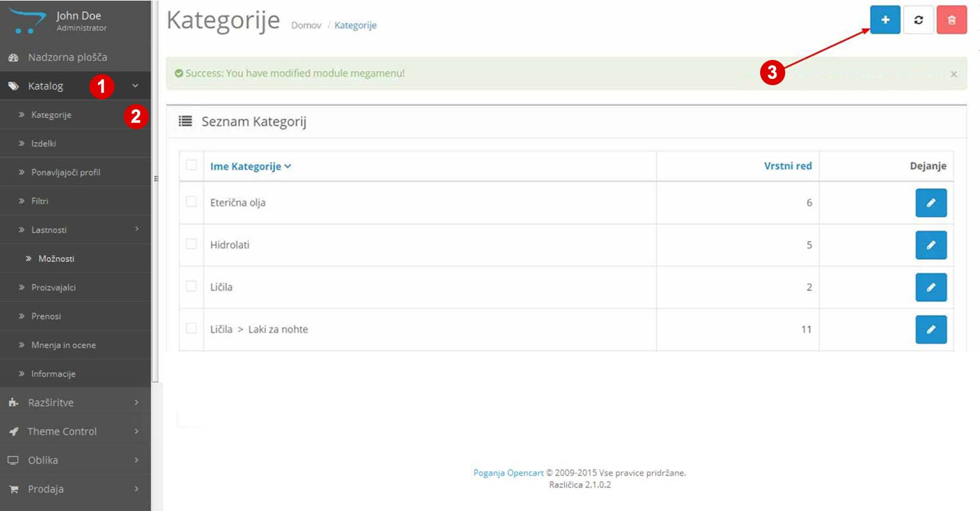The width and height of the screenshot is (980, 511).
Task: Click pencil icon for Ličila row
Action: click(930, 287)
